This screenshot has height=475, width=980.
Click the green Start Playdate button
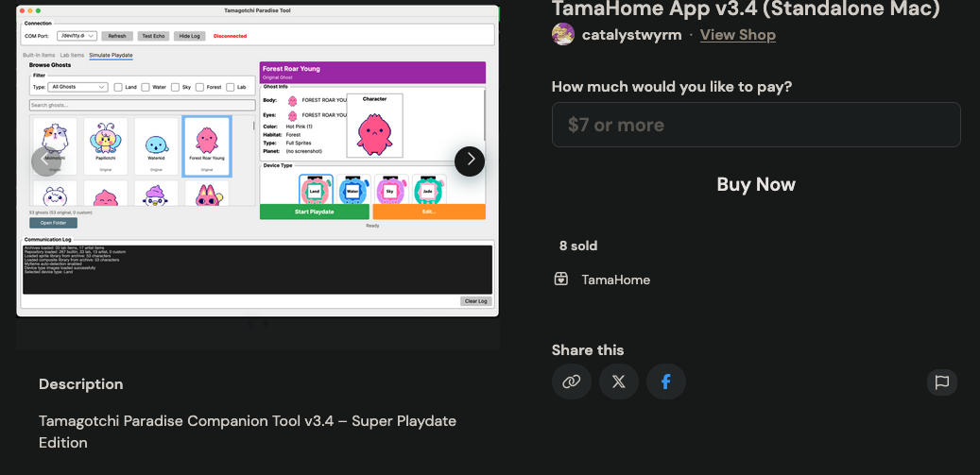(315, 212)
